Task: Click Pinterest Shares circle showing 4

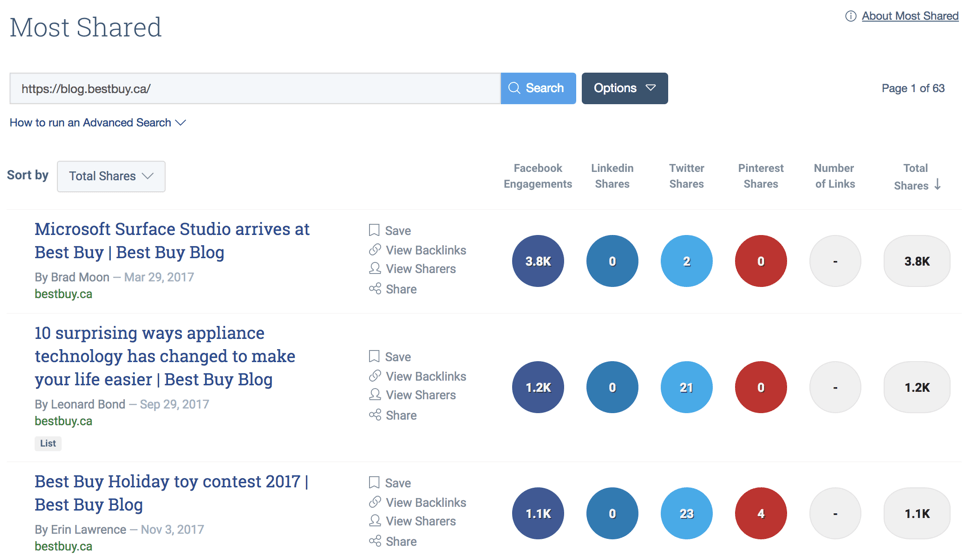Action: [760, 513]
